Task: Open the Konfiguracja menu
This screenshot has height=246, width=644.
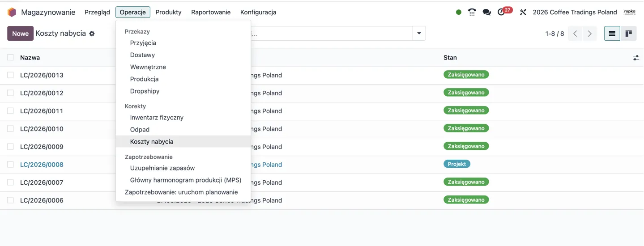Action: [x=258, y=12]
